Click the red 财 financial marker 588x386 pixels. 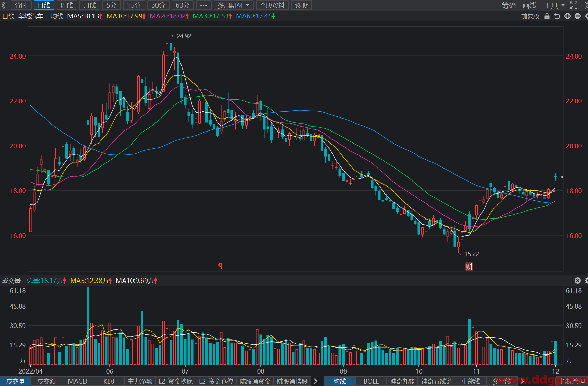click(x=469, y=266)
